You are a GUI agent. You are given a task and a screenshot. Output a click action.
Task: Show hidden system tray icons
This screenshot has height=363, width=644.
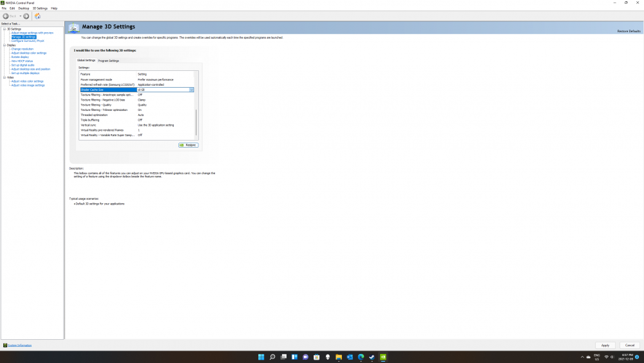[582, 357]
